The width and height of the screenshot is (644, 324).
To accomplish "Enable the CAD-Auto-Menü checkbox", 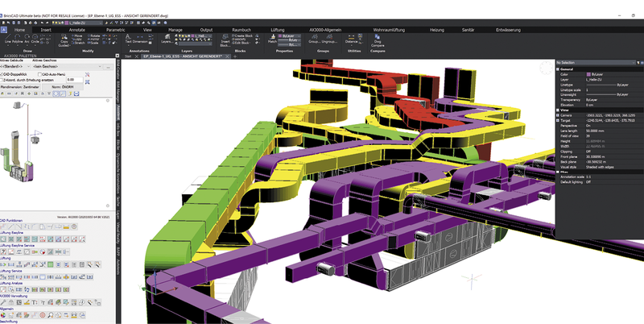I will click(41, 73).
